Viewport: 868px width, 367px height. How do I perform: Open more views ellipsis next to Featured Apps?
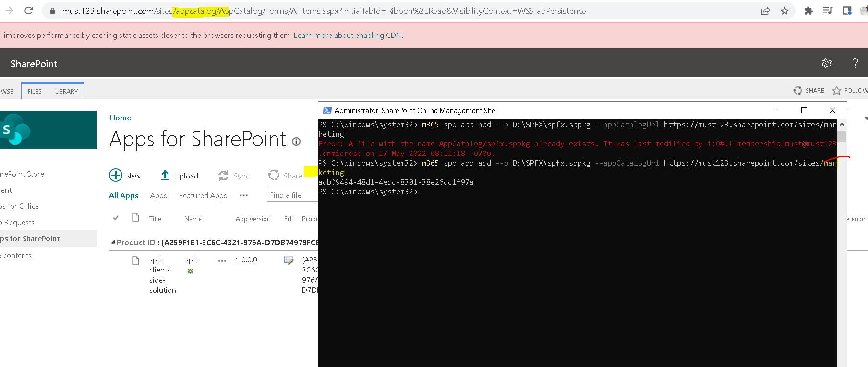[x=244, y=195]
